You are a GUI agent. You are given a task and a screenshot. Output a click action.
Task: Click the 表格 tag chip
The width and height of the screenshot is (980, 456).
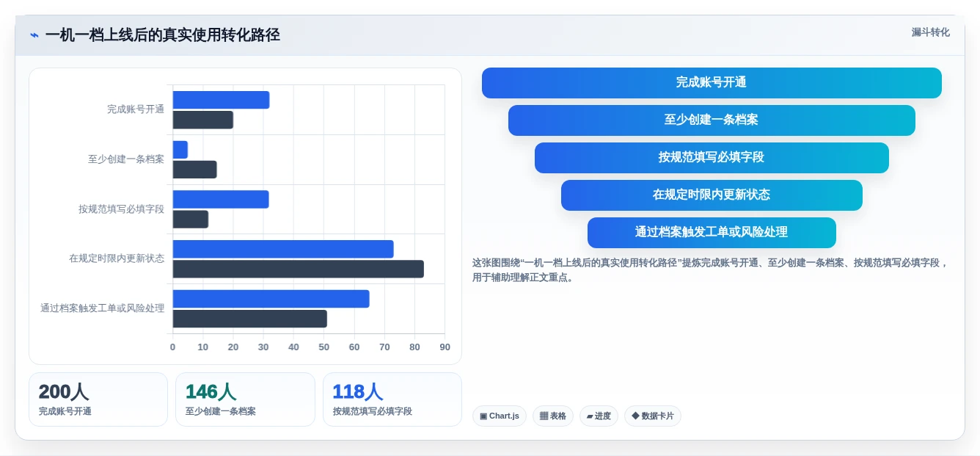tap(553, 416)
